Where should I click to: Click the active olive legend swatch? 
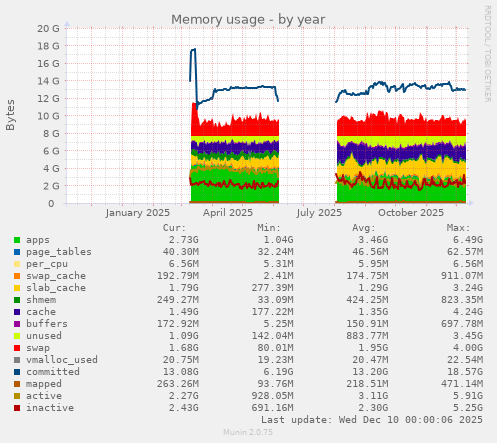point(17,396)
